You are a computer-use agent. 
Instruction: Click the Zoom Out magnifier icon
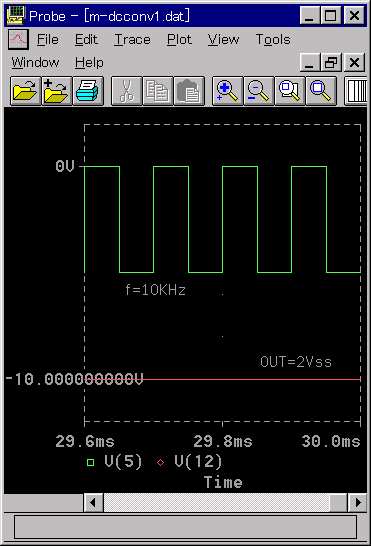click(258, 91)
